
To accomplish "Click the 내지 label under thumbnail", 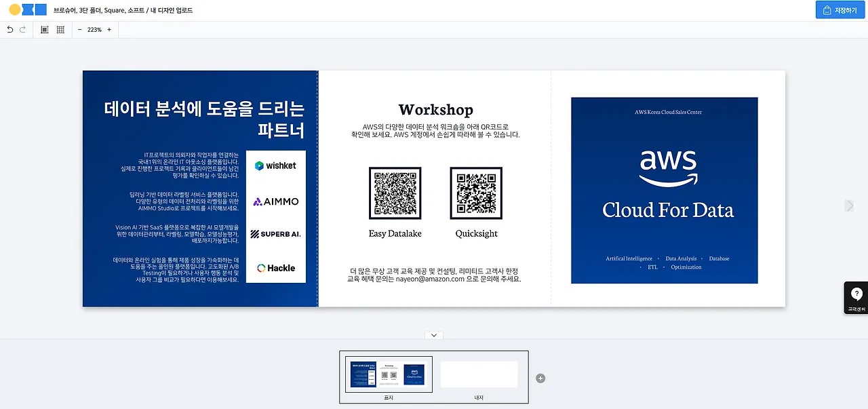I will coord(479,397).
